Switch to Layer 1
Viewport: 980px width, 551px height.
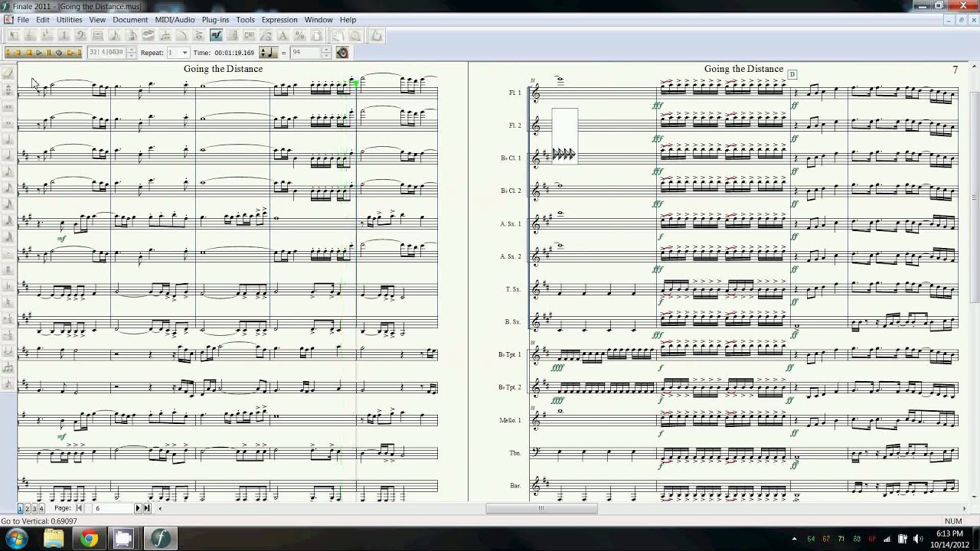(21, 508)
